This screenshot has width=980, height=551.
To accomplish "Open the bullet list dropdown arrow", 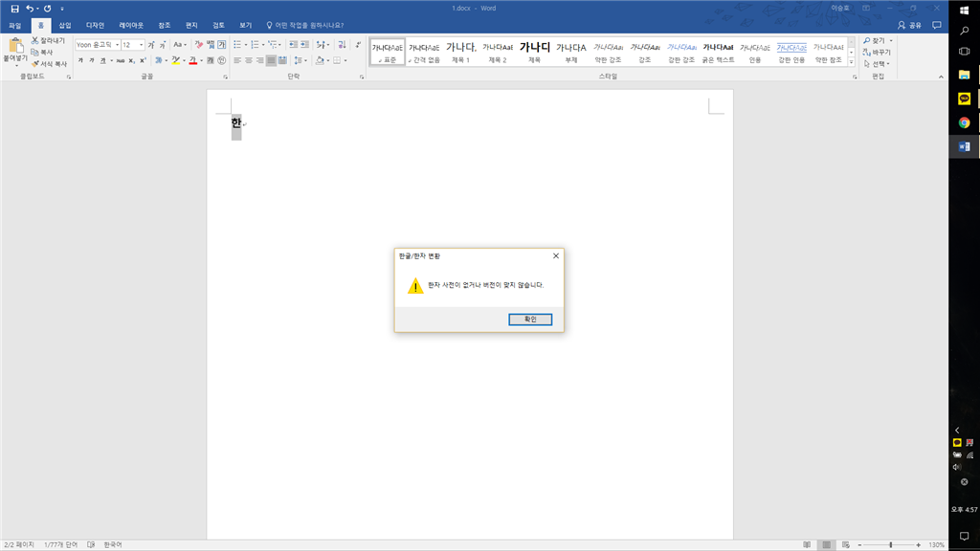I will (x=246, y=45).
